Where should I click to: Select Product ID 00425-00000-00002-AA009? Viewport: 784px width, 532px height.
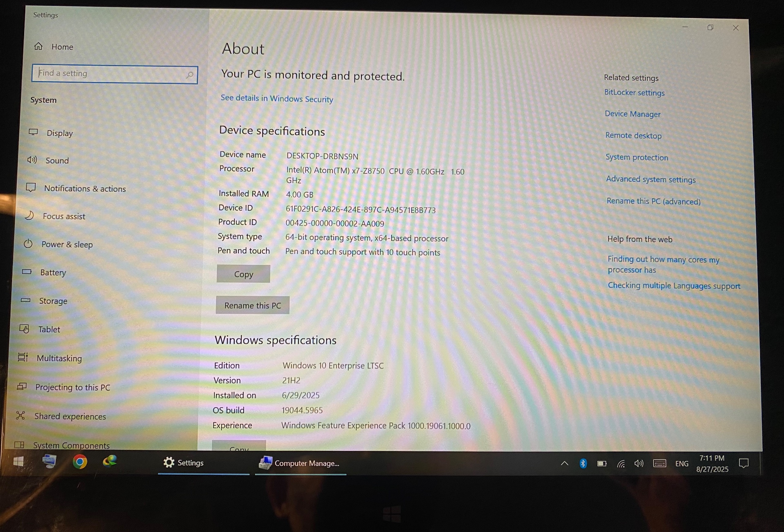pyautogui.click(x=335, y=223)
